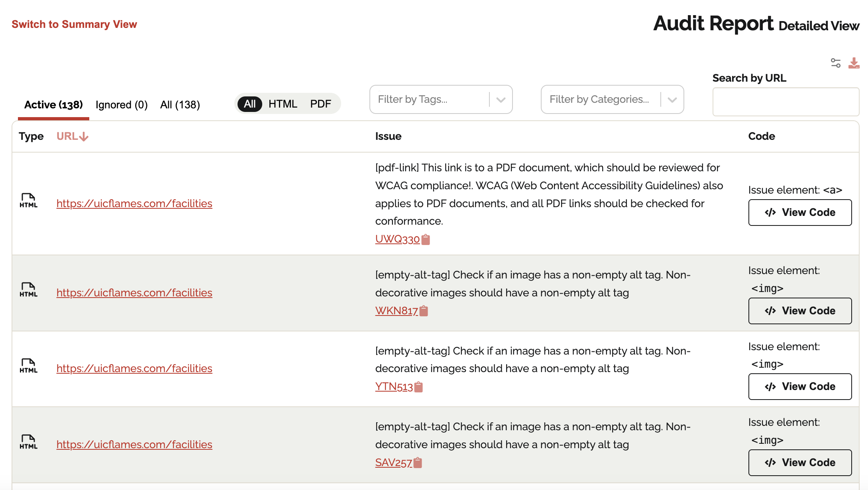View Code for WKN817 issue
This screenshot has height=490, width=868.
[x=800, y=311]
